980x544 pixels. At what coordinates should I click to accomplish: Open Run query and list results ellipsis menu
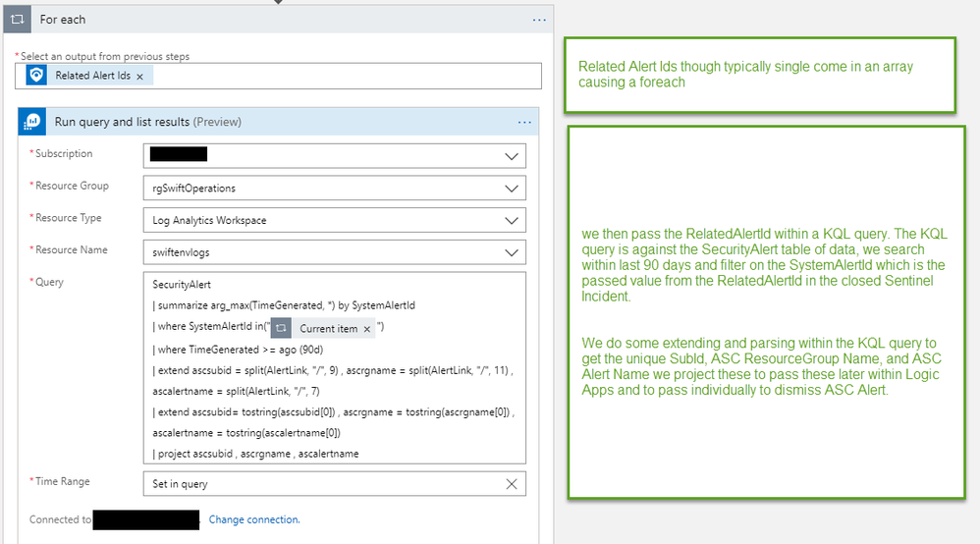click(524, 122)
